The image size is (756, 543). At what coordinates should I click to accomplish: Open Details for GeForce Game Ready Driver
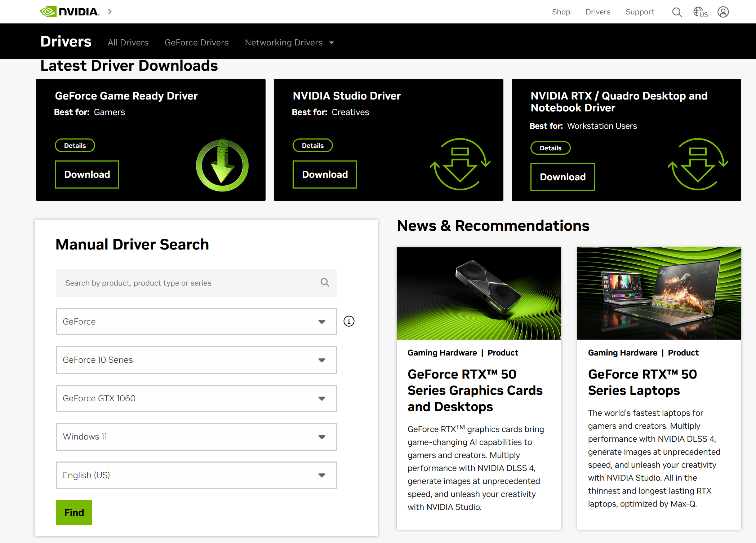[75, 145]
